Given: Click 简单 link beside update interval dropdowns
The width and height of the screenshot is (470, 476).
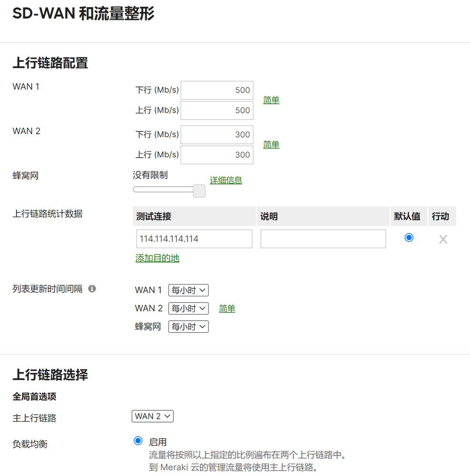Looking at the screenshot, I should pyautogui.click(x=227, y=309).
